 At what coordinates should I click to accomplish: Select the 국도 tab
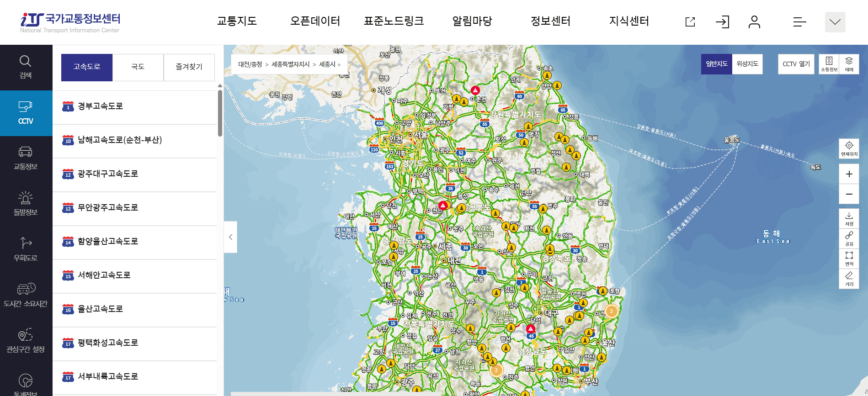(138, 67)
